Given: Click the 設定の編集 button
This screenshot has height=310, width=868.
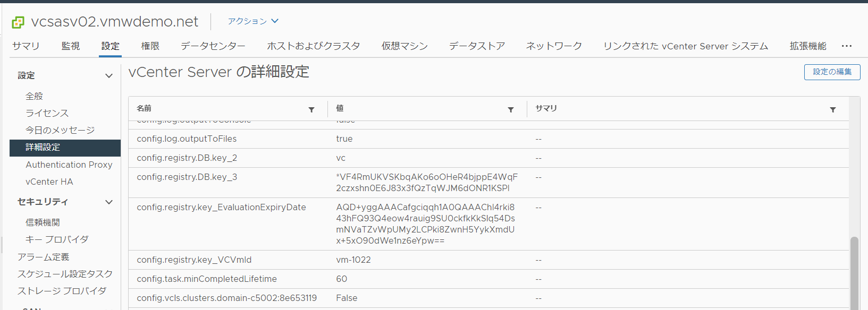Looking at the screenshot, I should (832, 72).
